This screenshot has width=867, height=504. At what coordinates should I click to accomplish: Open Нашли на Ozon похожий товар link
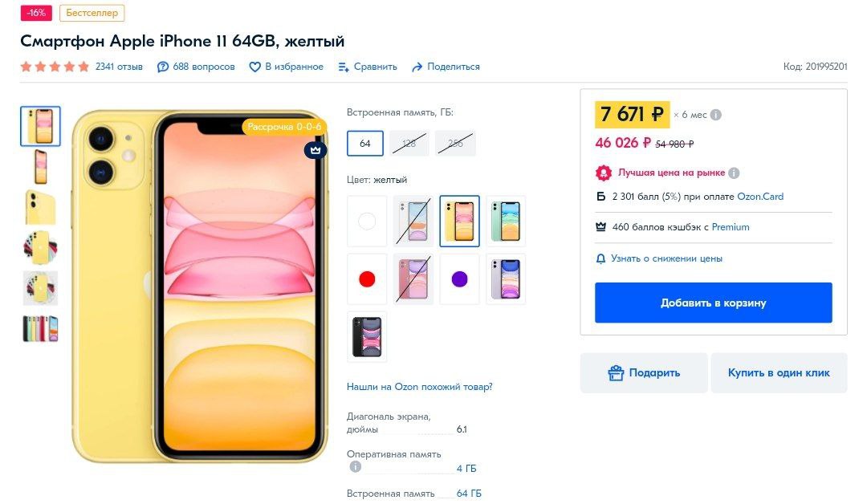coord(420,387)
